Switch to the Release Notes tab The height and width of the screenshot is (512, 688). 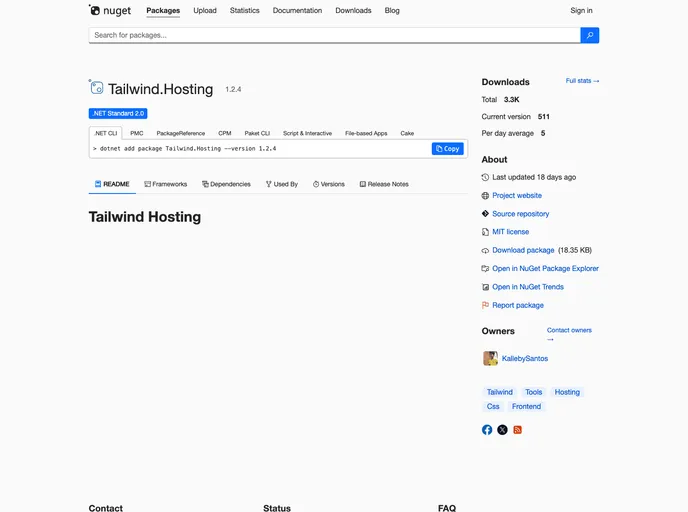[384, 184]
